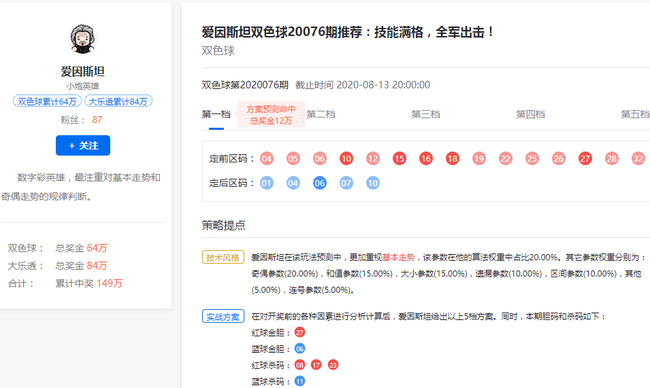Select red ball 28 in 定前区码

pyautogui.click(x=611, y=158)
